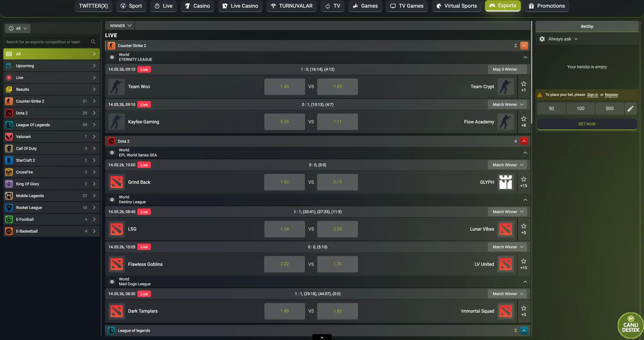This screenshot has height=340, width=644.
Task: Click the red Live circle icon
Action: coord(9,78)
